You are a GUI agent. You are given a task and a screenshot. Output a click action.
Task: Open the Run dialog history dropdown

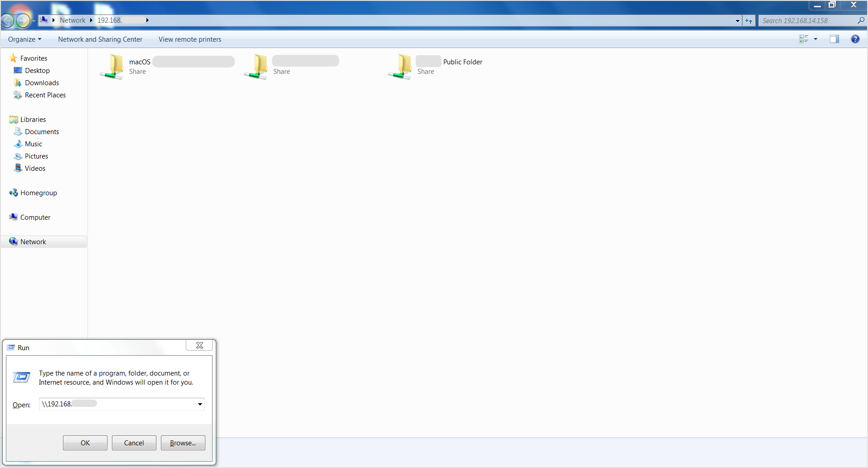pos(199,404)
